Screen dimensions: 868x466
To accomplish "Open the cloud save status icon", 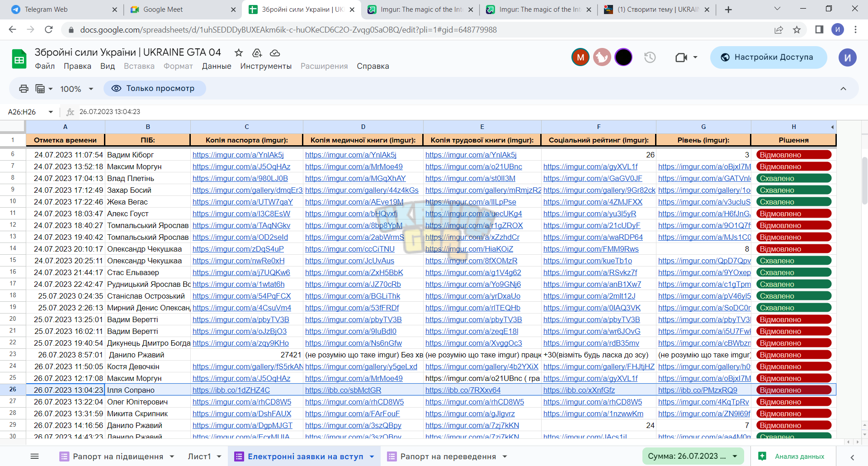I will tap(275, 52).
